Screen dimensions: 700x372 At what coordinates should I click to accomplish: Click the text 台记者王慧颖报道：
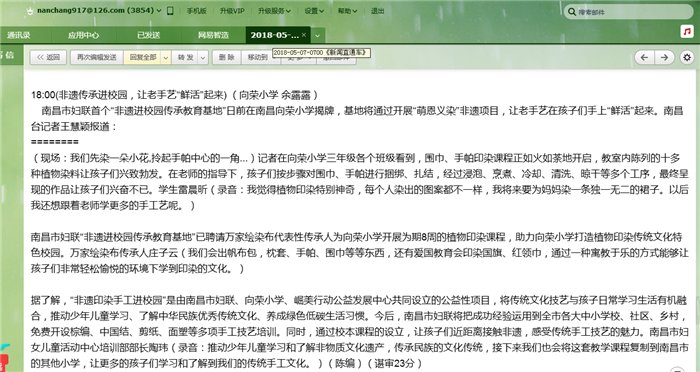(74, 126)
